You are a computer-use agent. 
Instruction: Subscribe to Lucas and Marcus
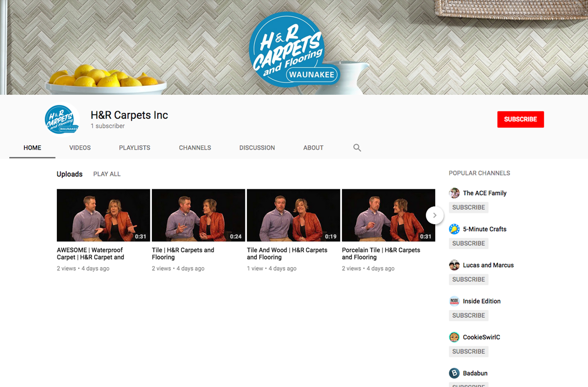point(468,280)
